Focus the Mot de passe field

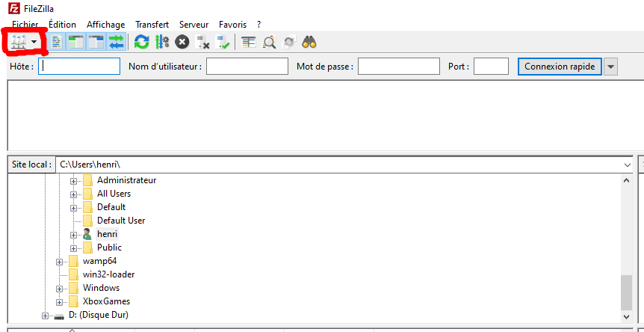[399, 66]
